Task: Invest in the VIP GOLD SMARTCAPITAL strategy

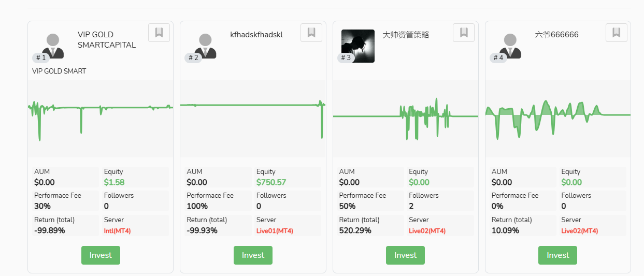Action: pos(101,255)
